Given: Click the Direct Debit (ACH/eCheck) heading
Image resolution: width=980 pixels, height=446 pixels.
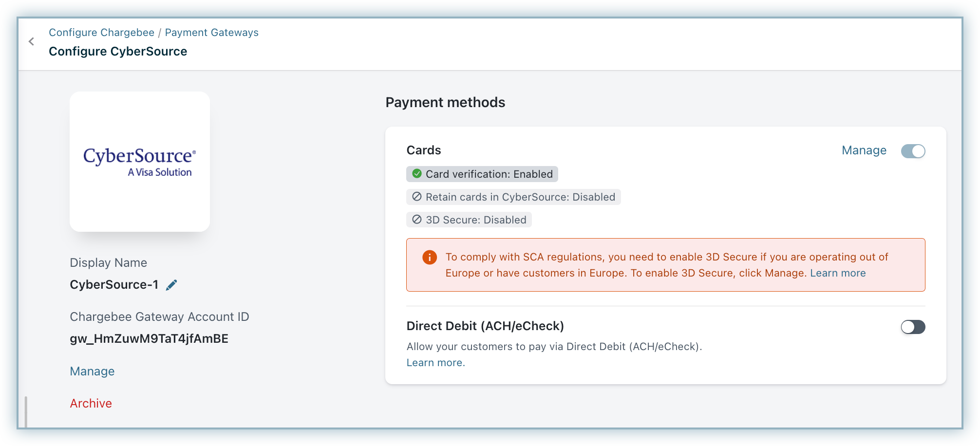Looking at the screenshot, I should 485,326.
